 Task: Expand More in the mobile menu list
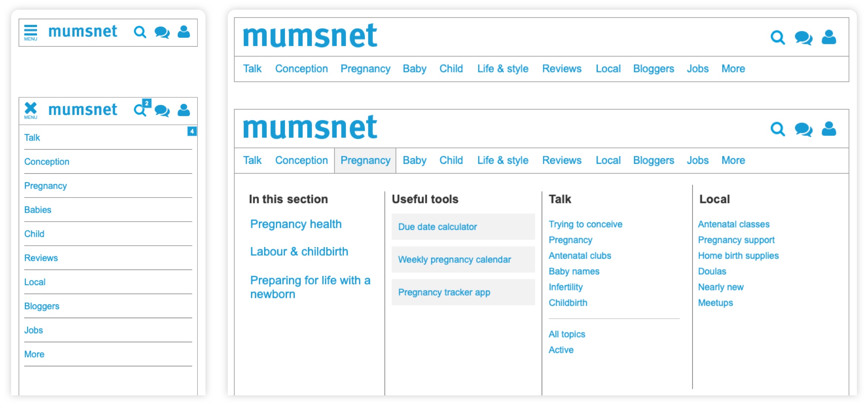point(34,354)
